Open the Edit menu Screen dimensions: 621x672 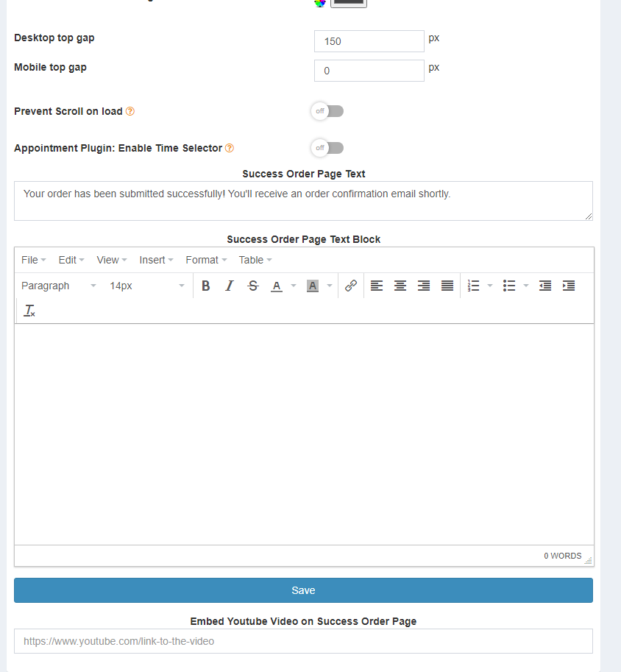[x=71, y=260]
